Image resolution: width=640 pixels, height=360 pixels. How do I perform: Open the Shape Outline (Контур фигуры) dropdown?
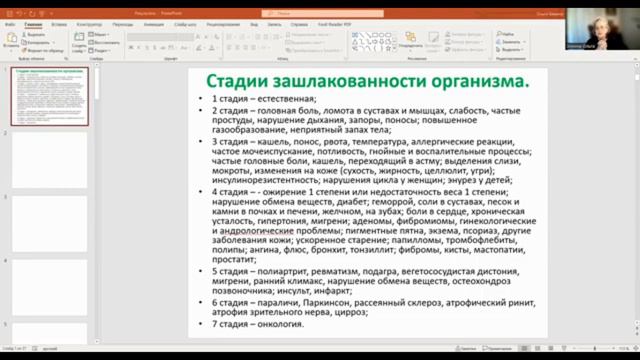pyautogui.click(x=464, y=42)
